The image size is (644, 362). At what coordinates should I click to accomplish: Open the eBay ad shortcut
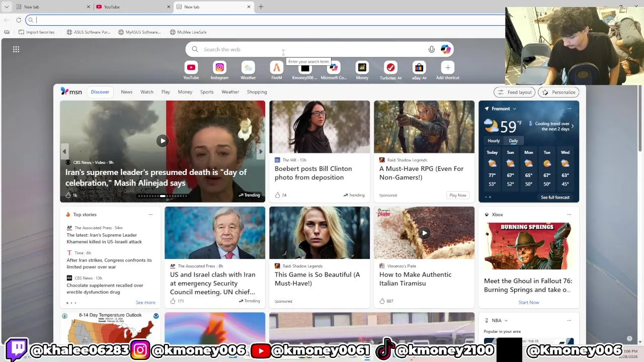coord(419,67)
